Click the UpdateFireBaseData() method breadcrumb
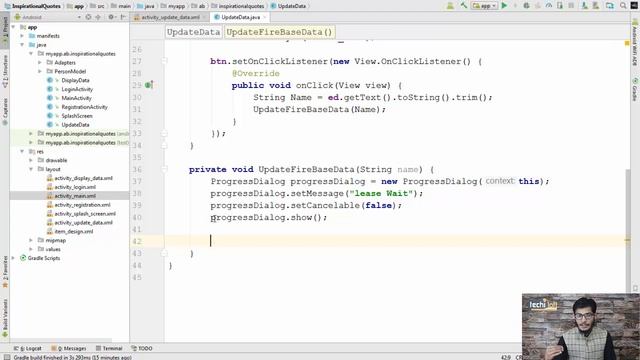 coord(280,32)
